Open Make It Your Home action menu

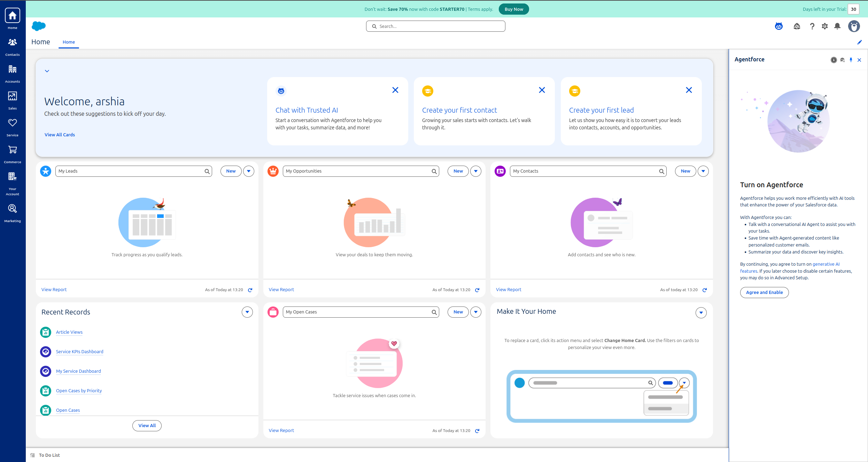point(701,313)
